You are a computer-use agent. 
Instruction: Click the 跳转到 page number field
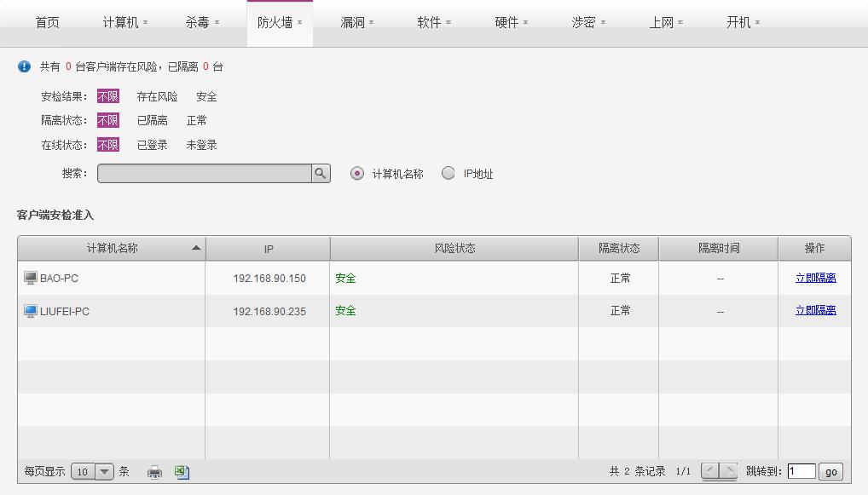801,471
